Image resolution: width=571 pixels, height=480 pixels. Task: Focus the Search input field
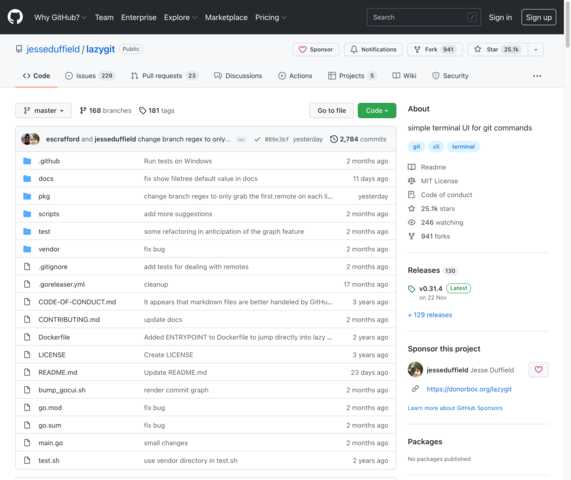(x=424, y=17)
